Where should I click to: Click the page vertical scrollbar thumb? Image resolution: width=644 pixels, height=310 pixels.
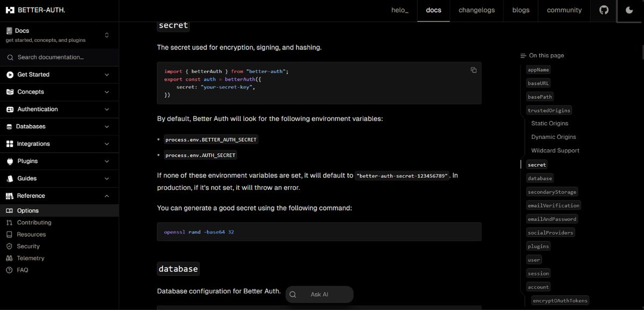click(642, 52)
